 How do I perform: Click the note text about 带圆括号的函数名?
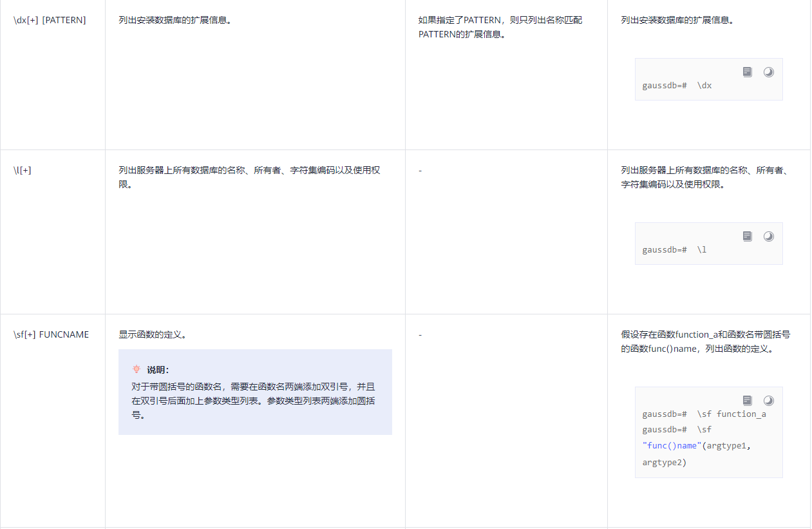pos(254,401)
